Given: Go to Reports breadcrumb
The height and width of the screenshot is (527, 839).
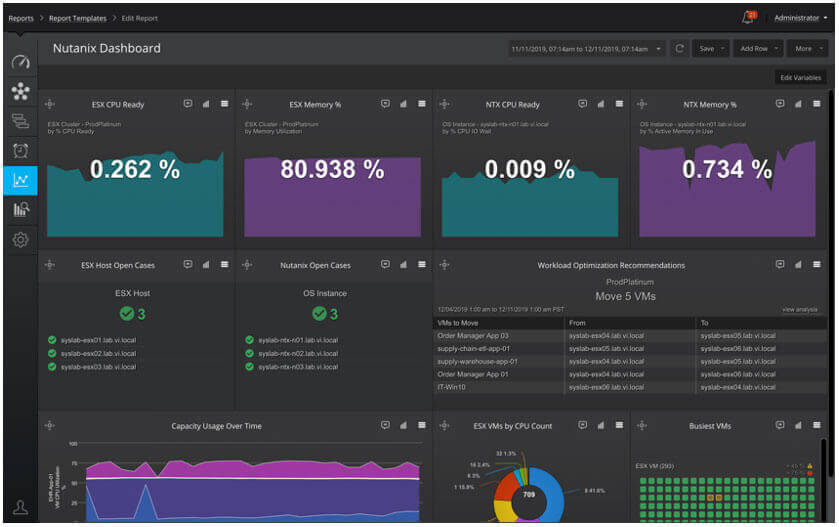Looking at the screenshot, I should [x=21, y=18].
